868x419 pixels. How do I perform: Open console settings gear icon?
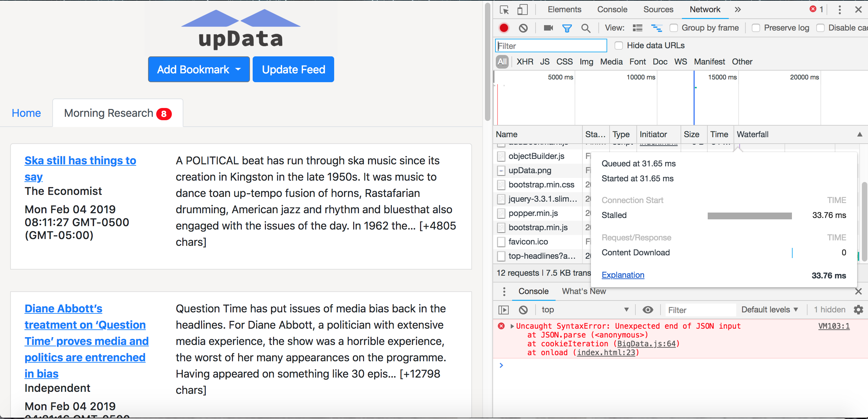(x=858, y=310)
